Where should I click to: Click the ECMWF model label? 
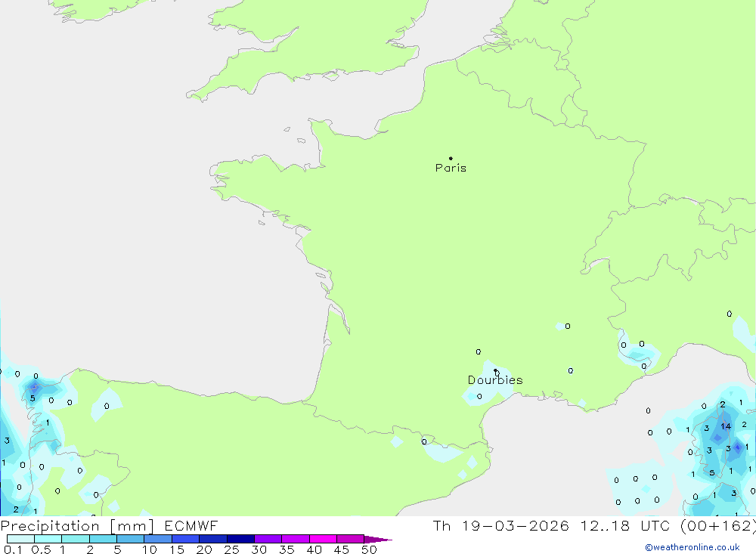click(191, 525)
